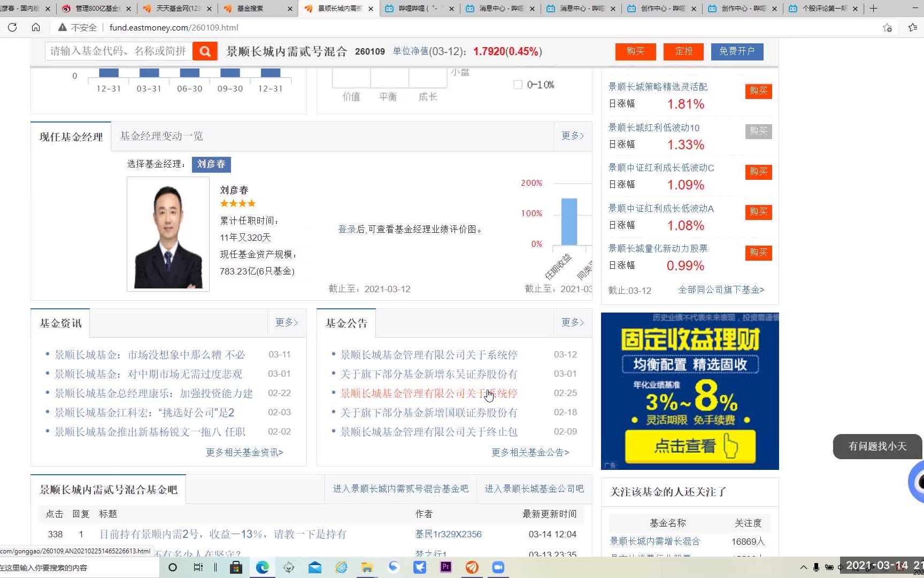Reload the page with the refresh icon
The image size is (924, 578).
12,27
